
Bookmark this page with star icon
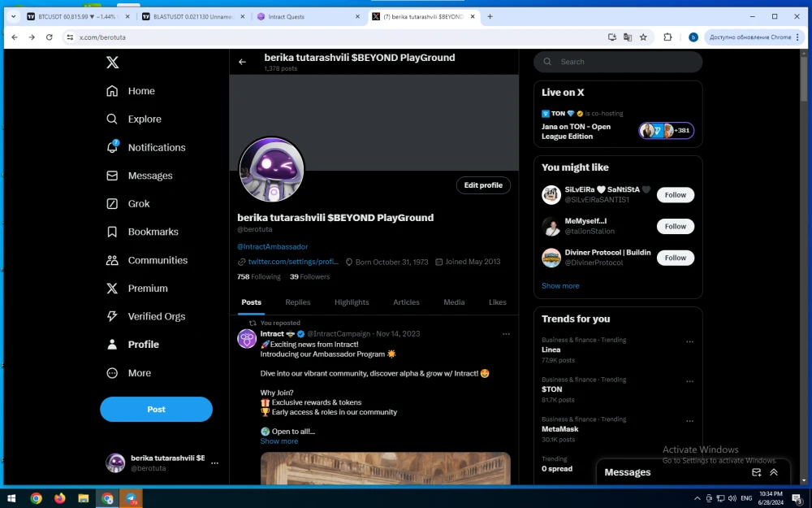click(x=643, y=37)
